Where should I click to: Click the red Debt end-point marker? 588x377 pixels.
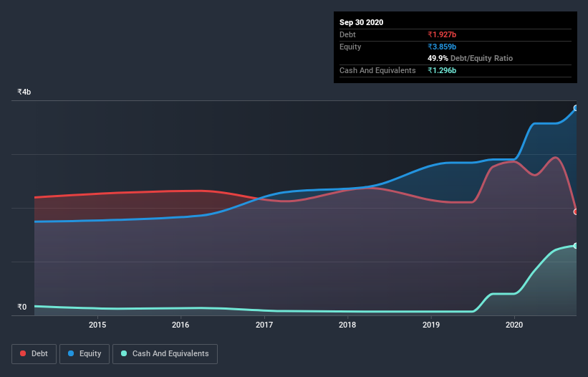pyautogui.click(x=576, y=212)
